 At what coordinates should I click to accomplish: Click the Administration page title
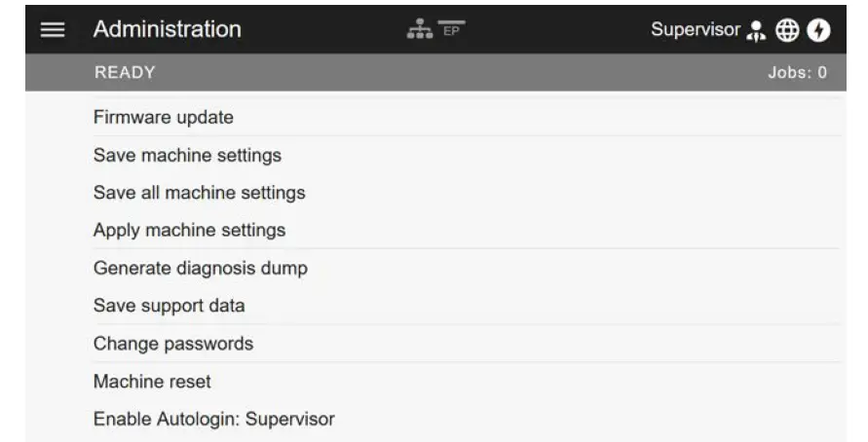point(167,30)
